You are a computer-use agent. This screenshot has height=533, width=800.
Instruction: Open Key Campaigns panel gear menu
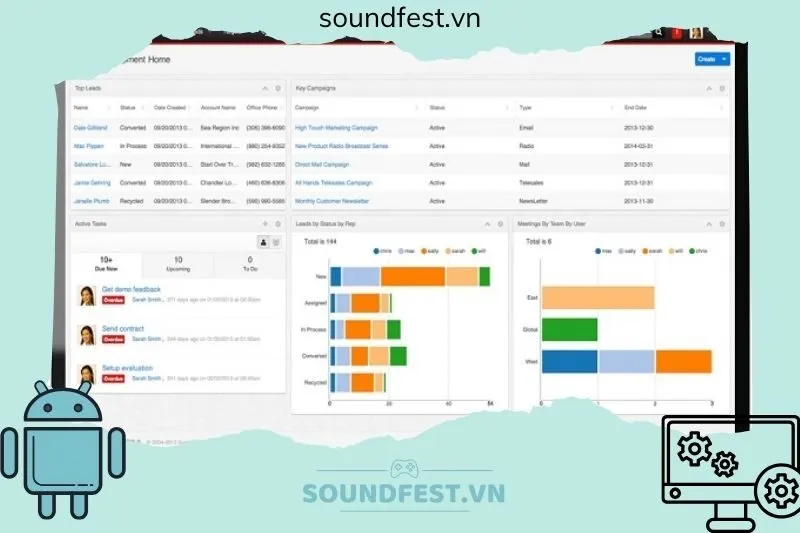click(723, 88)
